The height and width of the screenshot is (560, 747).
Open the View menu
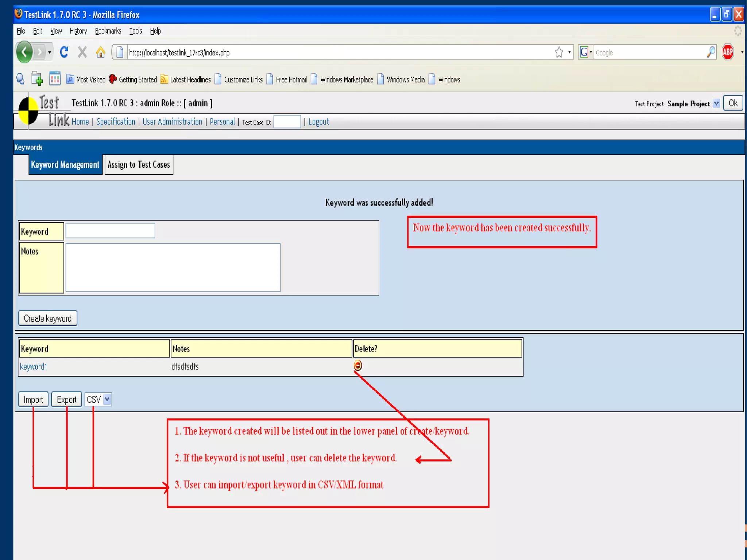[x=56, y=31]
